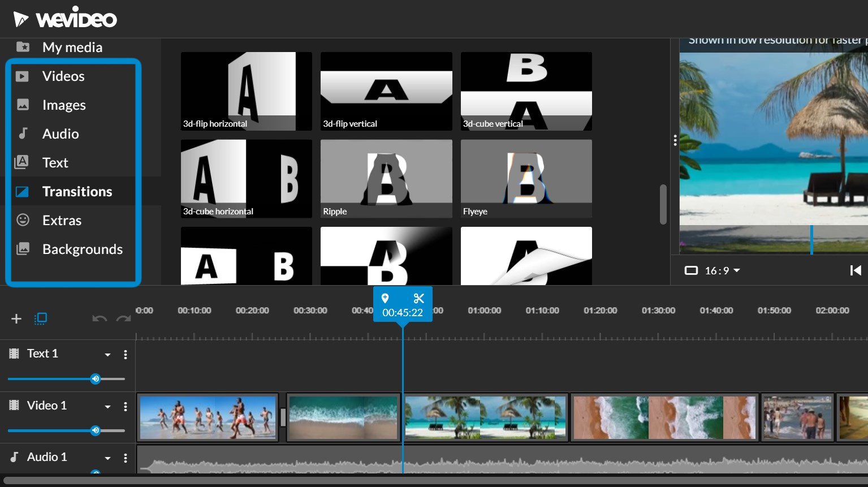Open the Video 1 track options menu
Viewport: 868px width, 487px height.
(x=126, y=407)
